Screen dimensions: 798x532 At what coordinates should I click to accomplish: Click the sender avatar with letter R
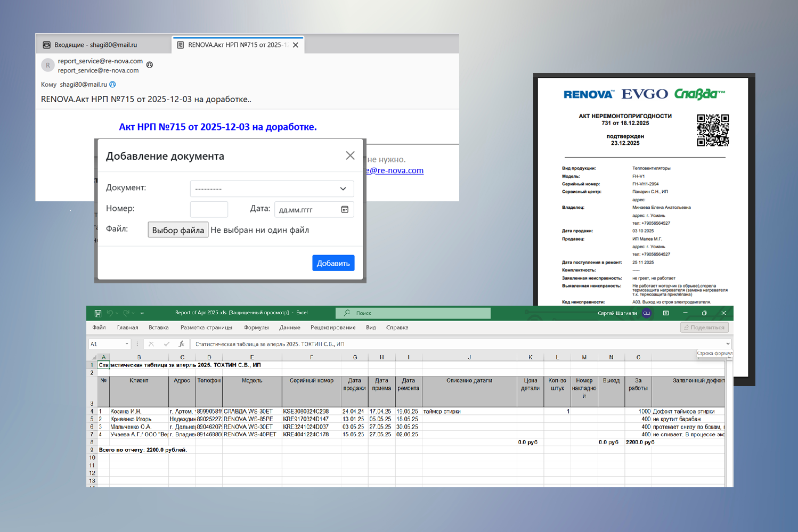(x=48, y=65)
